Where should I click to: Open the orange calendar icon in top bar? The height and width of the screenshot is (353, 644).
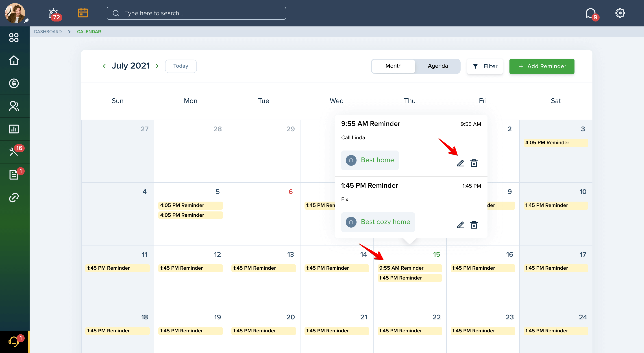click(83, 13)
